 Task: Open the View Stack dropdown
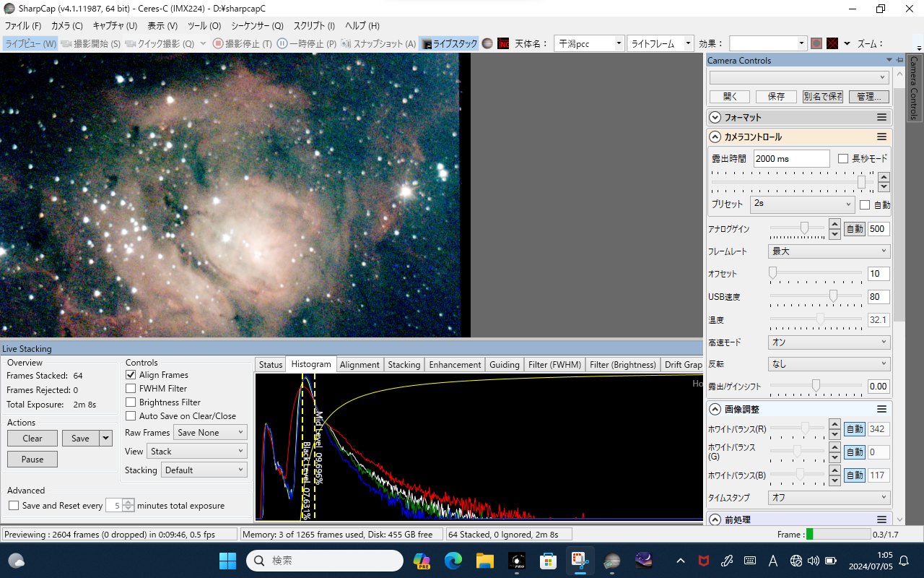tap(196, 452)
